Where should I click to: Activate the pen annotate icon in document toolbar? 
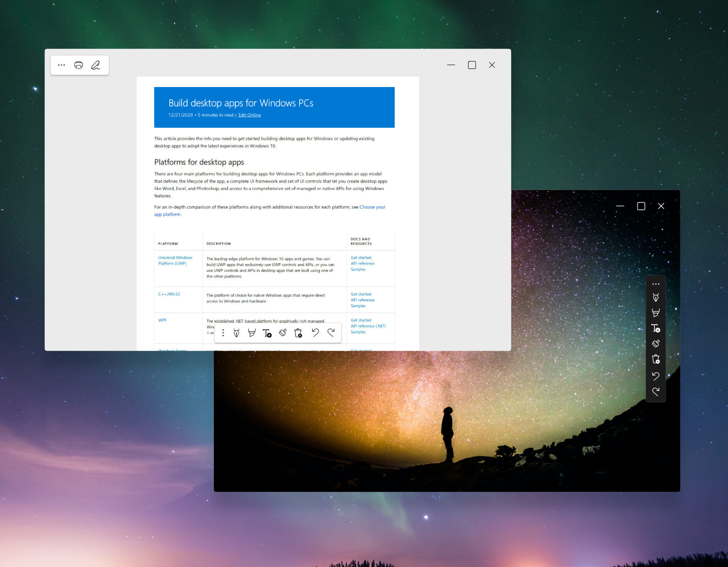click(x=96, y=65)
